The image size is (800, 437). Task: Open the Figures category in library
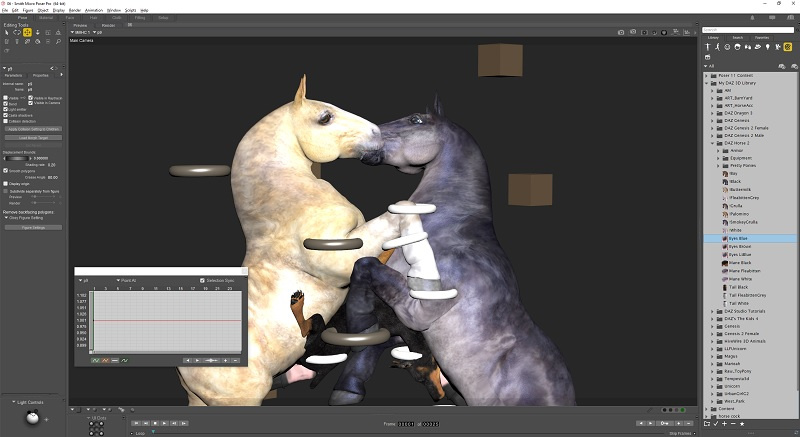point(708,47)
